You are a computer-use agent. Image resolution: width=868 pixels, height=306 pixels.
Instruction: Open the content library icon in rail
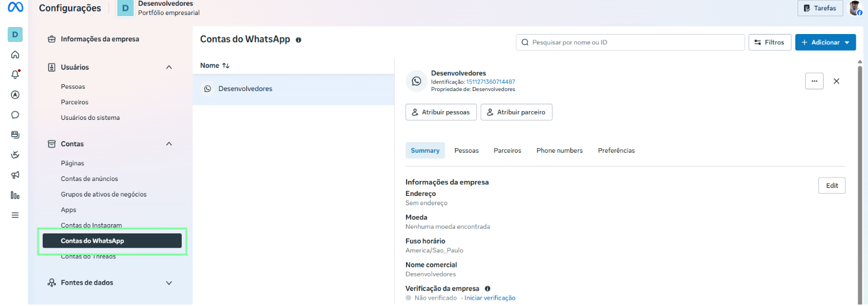15,135
